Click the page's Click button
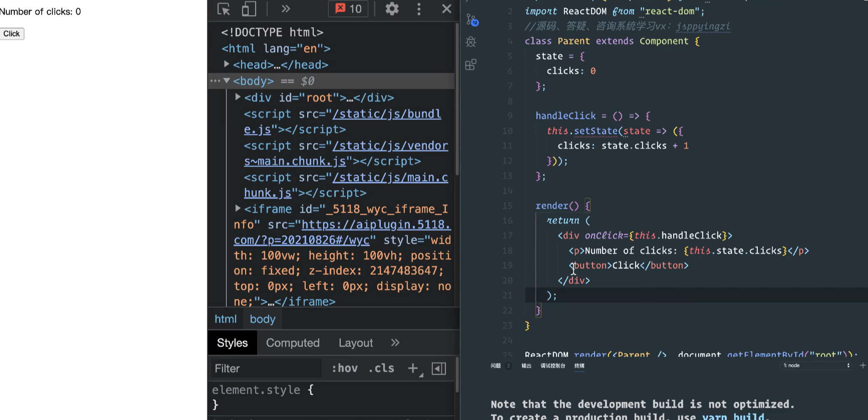Screen dimensions: 868x420 (11, 34)
